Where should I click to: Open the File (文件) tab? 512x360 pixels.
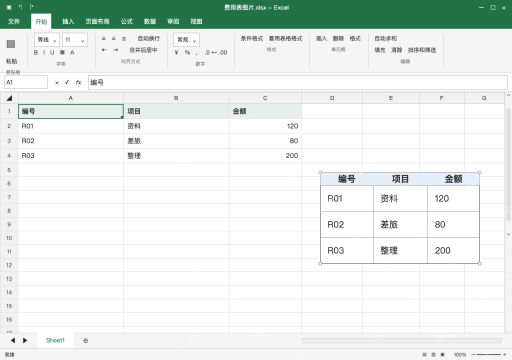(14, 21)
